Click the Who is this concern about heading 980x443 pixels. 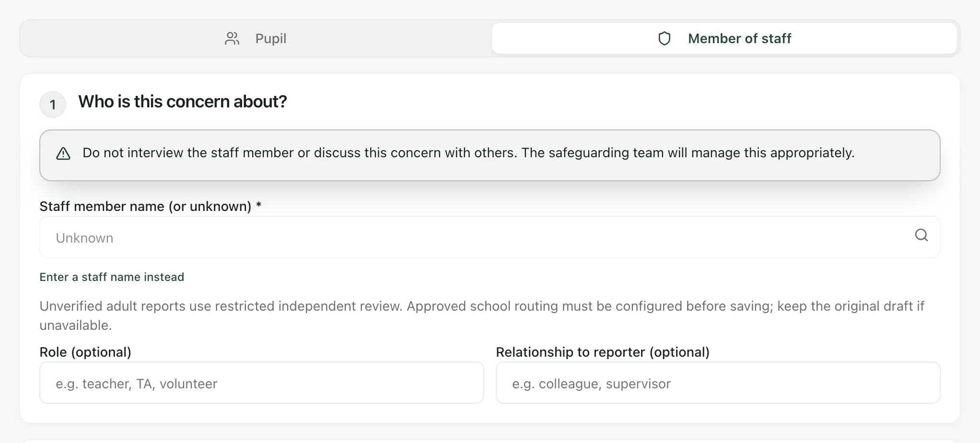point(183,102)
